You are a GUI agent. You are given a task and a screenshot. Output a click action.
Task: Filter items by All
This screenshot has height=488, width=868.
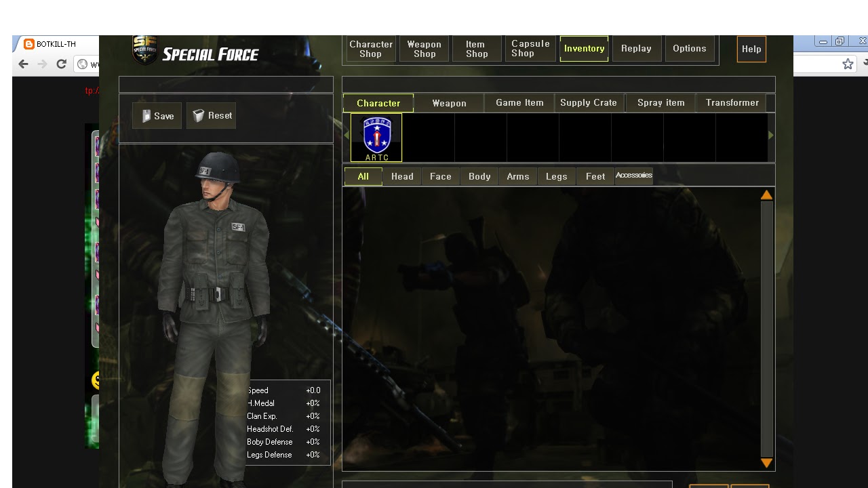tap(363, 177)
